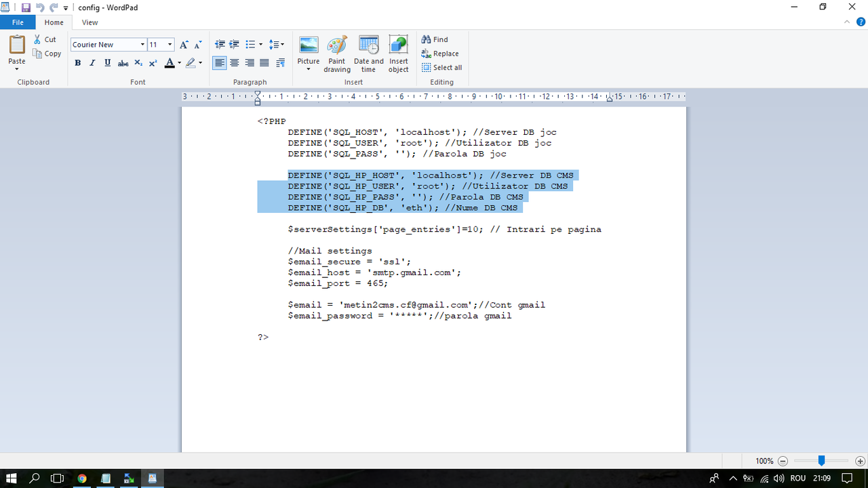
Task: Click the Copy icon
Action: point(38,54)
